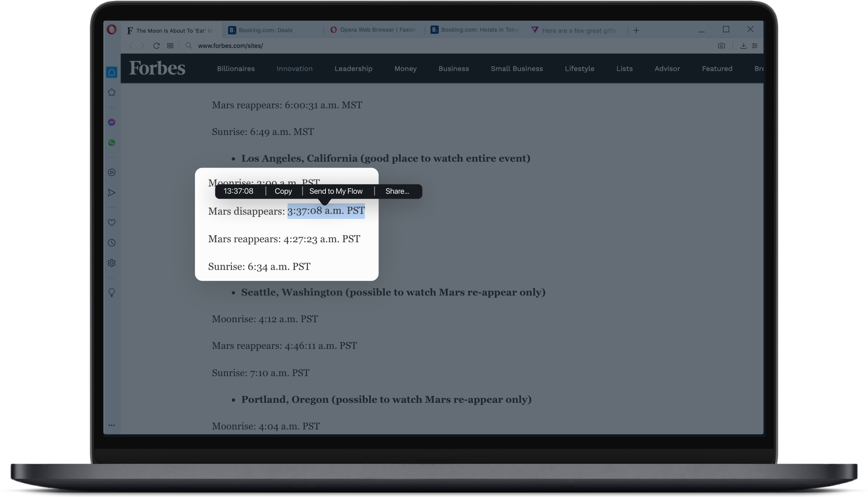Copy the selected time with Copy button
The height and width of the screenshot is (497, 868).
pos(283,191)
